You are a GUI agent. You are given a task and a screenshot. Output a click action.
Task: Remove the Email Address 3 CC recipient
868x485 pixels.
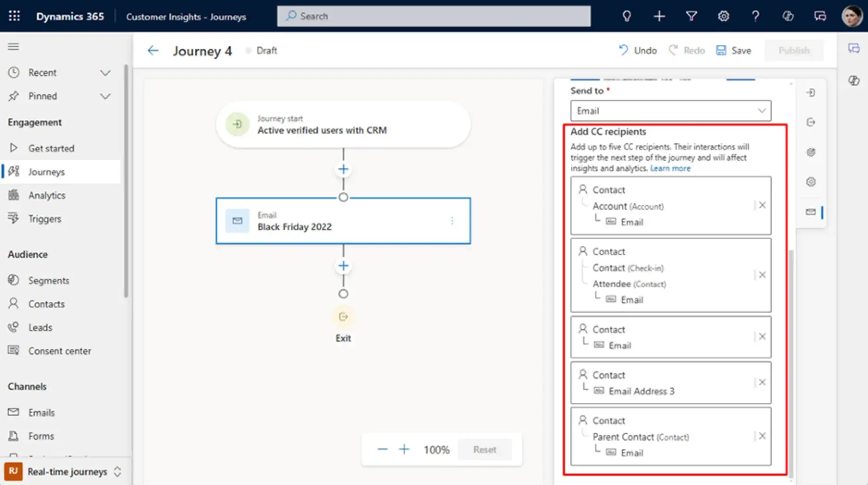click(762, 382)
